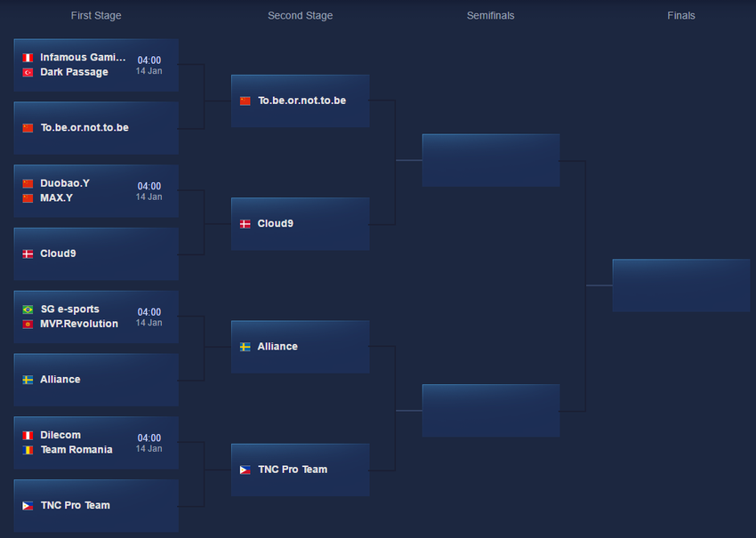Click the flag icon beside MAX.Y
Screen dimensions: 756x538
[x=28, y=198]
